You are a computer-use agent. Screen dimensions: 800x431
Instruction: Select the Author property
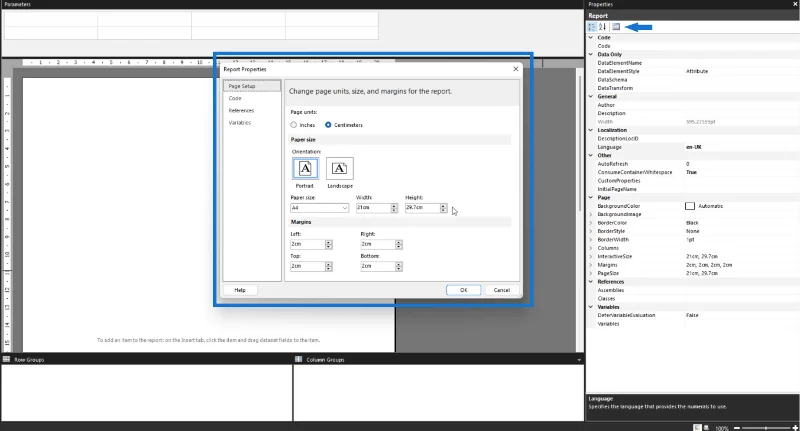click(693, 105)
